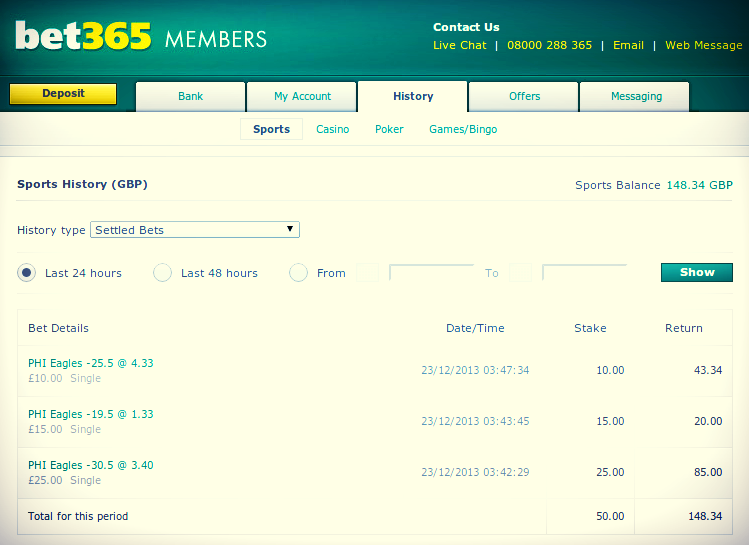Start a Live Chat
Image resolution: width=749 pixels, height=545 pixels.
click(x=460, y=45)
